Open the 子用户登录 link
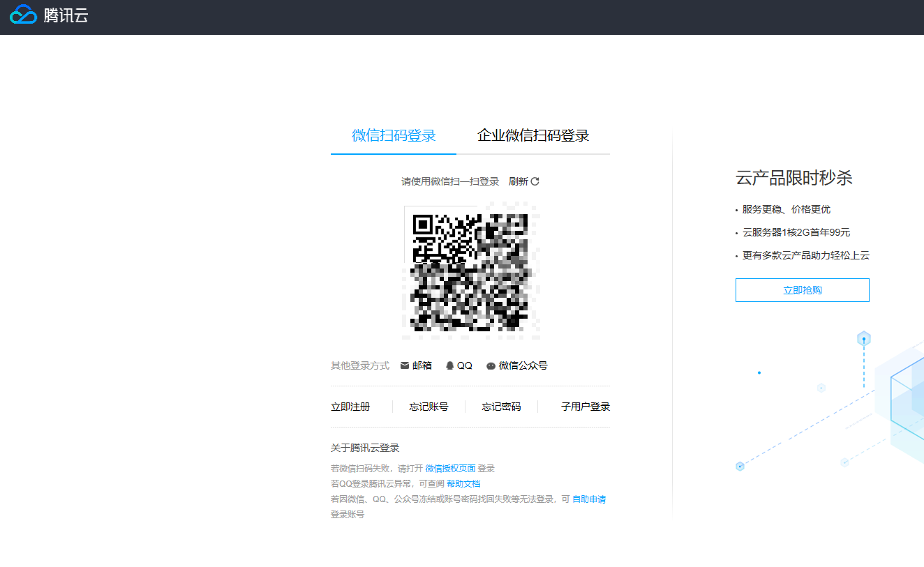Screen dimensions: 924x567 pos(586,407)
